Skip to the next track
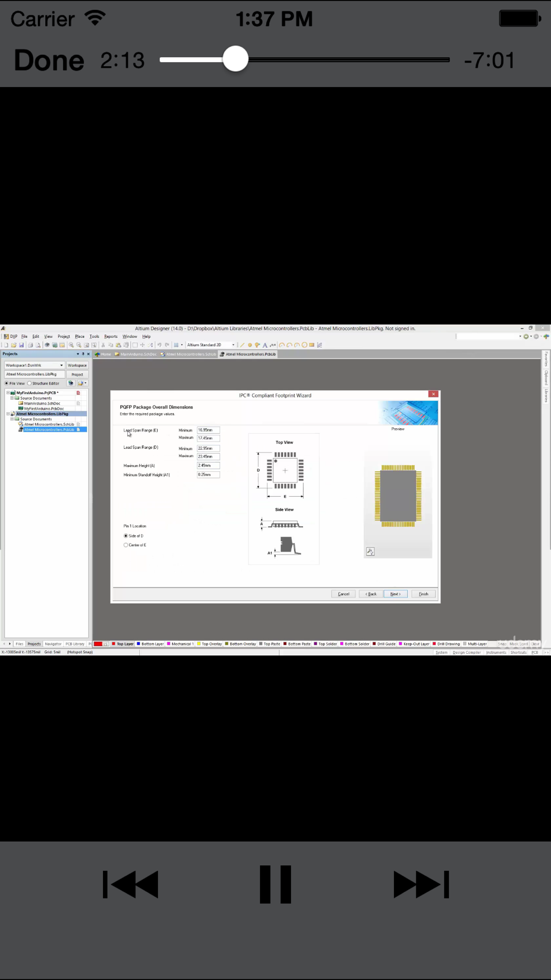Viewport: 551px width, 980px height. pos(421,884)
